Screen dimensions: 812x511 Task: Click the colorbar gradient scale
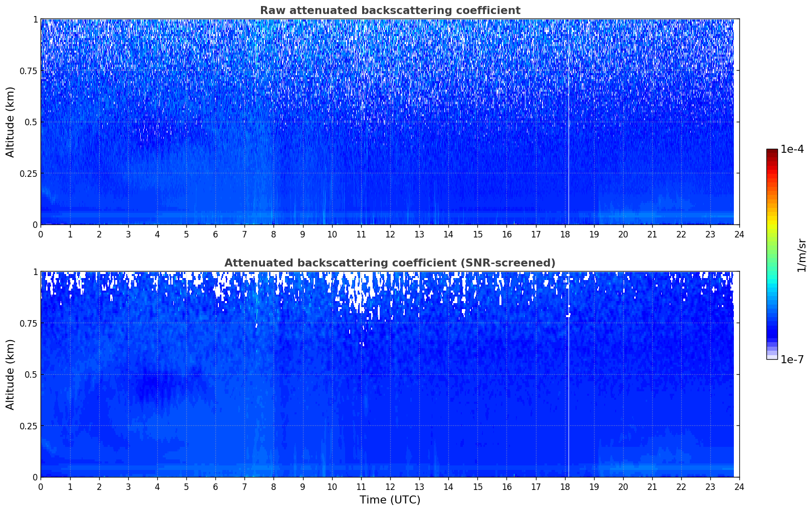click(772, 254)
